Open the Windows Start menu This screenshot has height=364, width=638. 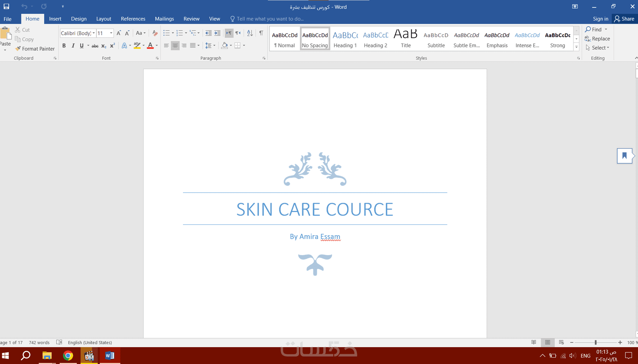pyautogui.click(x=6, y=355)
